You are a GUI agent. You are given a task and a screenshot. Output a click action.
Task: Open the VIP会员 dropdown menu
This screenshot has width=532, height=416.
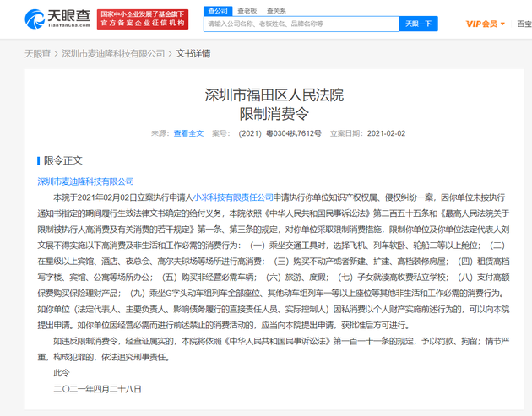click(x=486, y=24)
